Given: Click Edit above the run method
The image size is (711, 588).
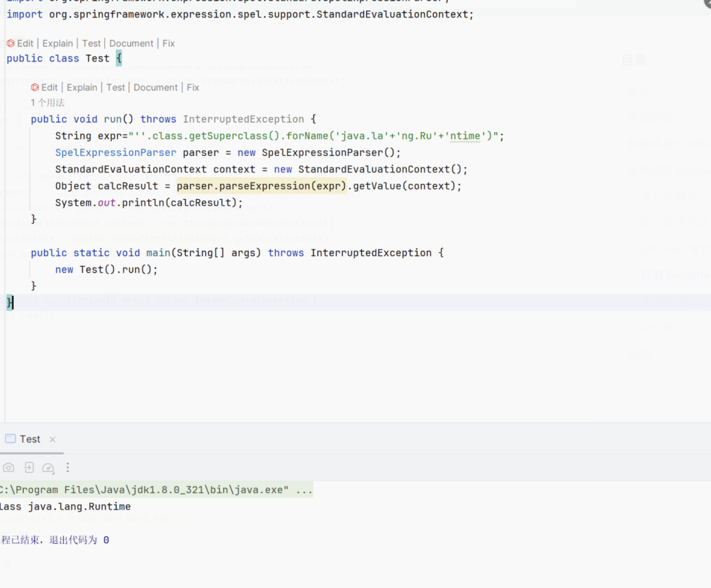Looking at the screenshot, I should (x=49, y=88).
